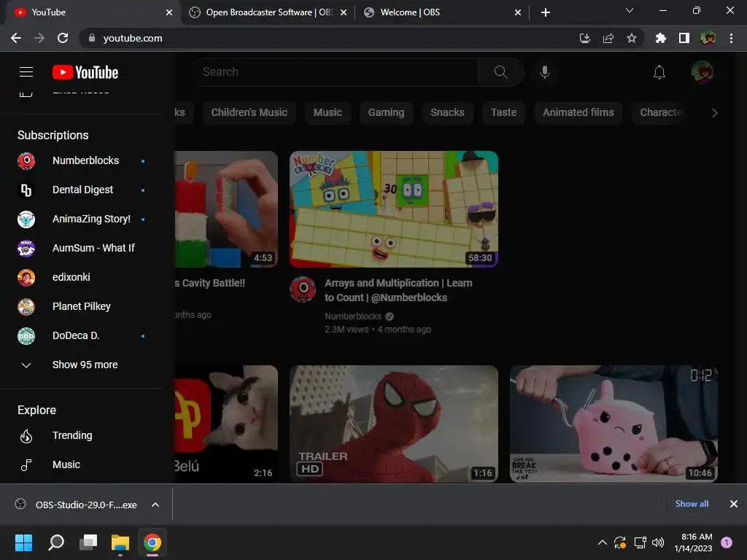This screenshot has height=560, width=747.
Task: Open Chrome tab search dropdown arrow
Action: pyautogui.click(x=630, y=10)
